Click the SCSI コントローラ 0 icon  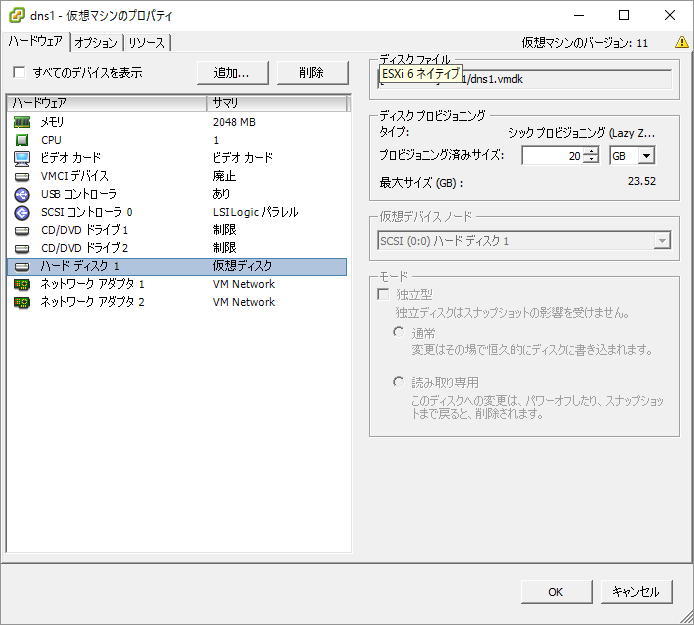22,212
